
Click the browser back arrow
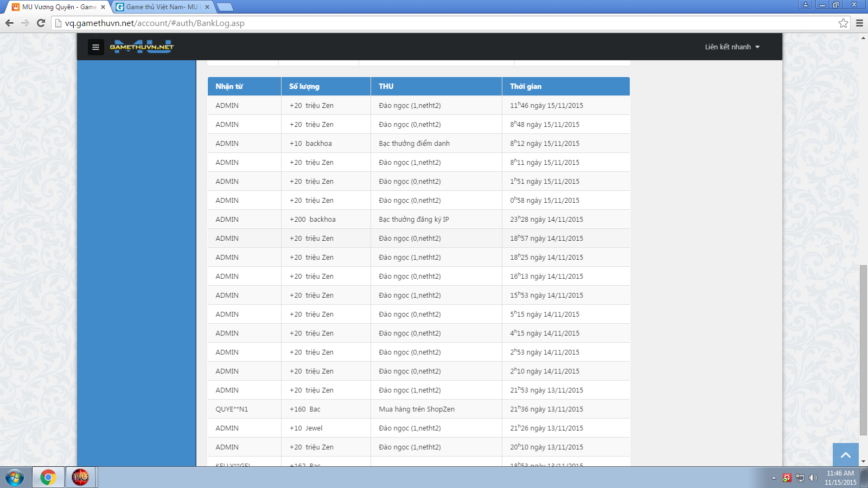9,23
